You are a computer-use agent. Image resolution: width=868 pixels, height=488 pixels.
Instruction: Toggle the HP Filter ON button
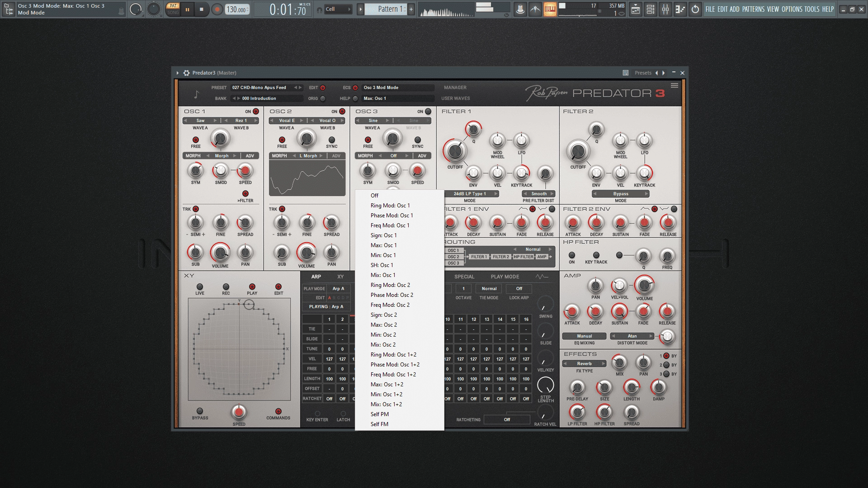coord(572,255)
